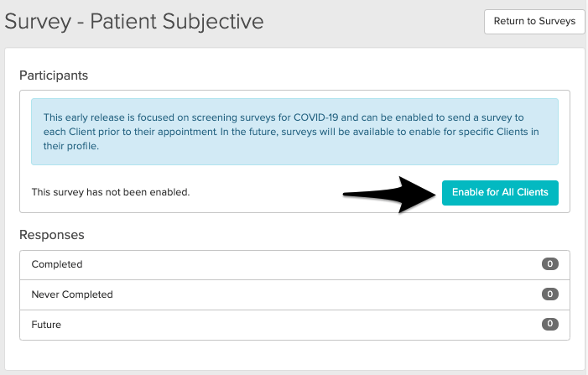Click the 'This survey has not been enabled' text
Image resolution: width=588 pixels, height=375 pixels.
coord(111,192)
